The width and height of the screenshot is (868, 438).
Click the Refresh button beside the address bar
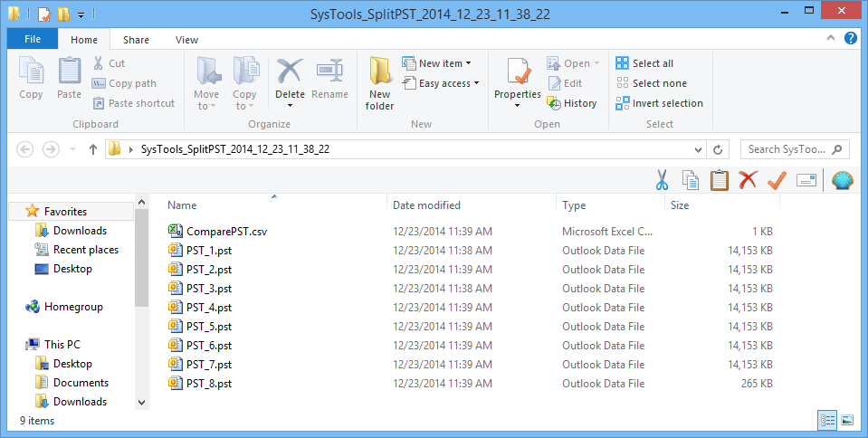tap(718, 149)
